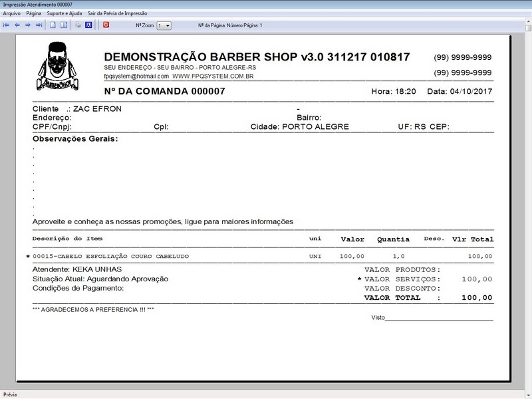Jump to last page arrow

[x=39, y=25]
